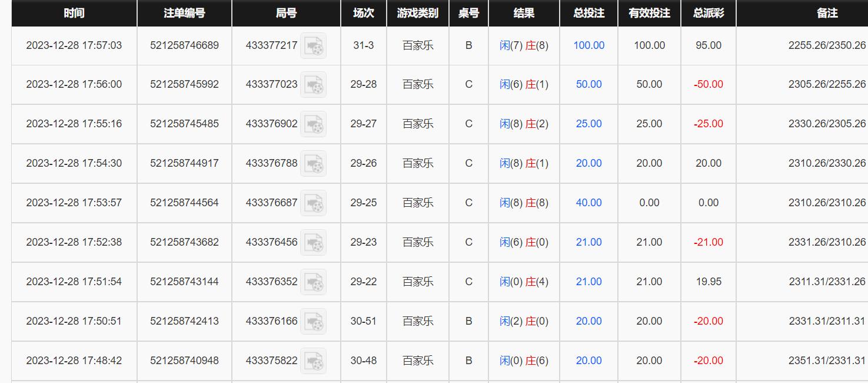
Task: Select payout value -25.00
Action: 709,124
